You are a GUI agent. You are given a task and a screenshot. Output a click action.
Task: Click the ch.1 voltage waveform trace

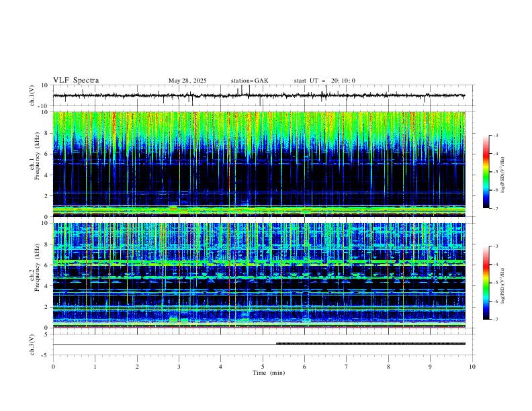tap(259, 95)
